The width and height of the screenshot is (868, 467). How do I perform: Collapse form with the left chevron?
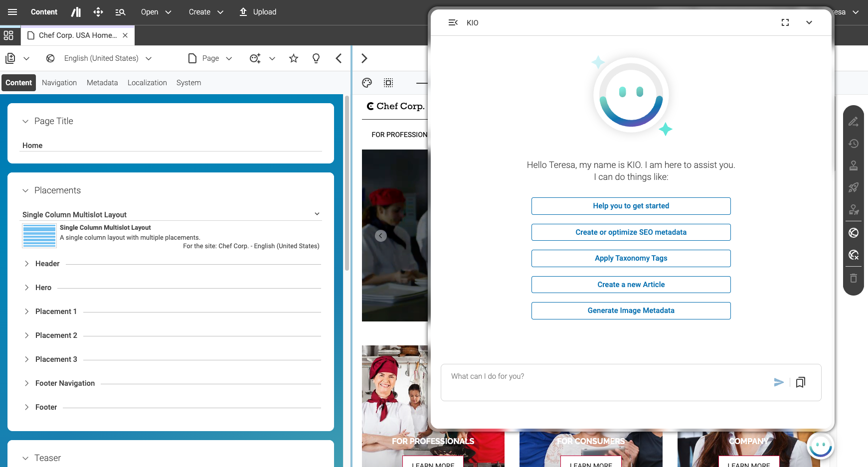click(x=339, y=58)
